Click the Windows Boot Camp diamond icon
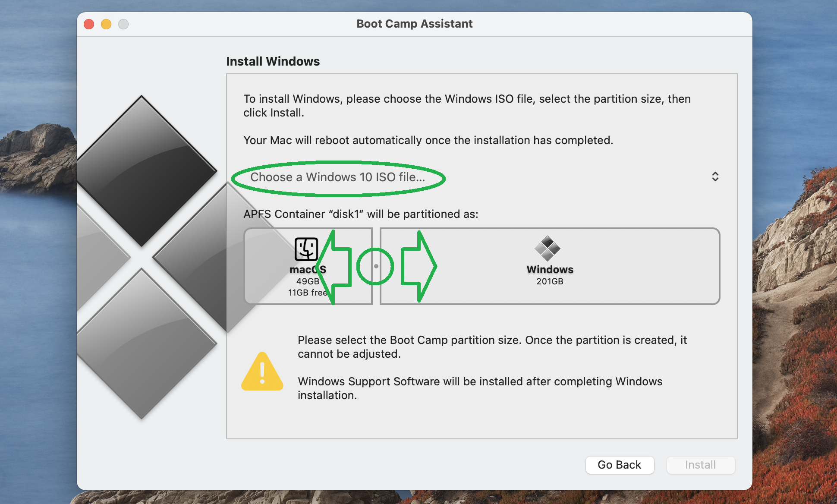Viewport: 837px width, 504px height. tap(547, 248)
